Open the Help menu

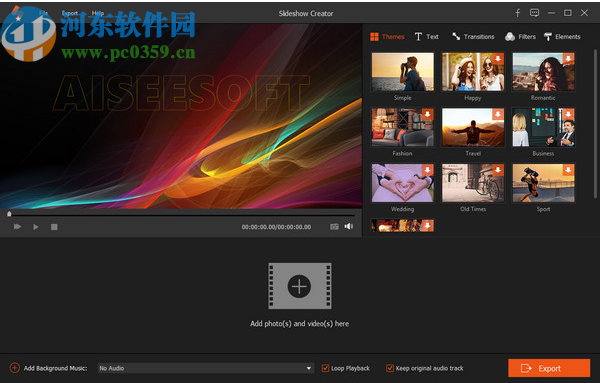point(98,13)
